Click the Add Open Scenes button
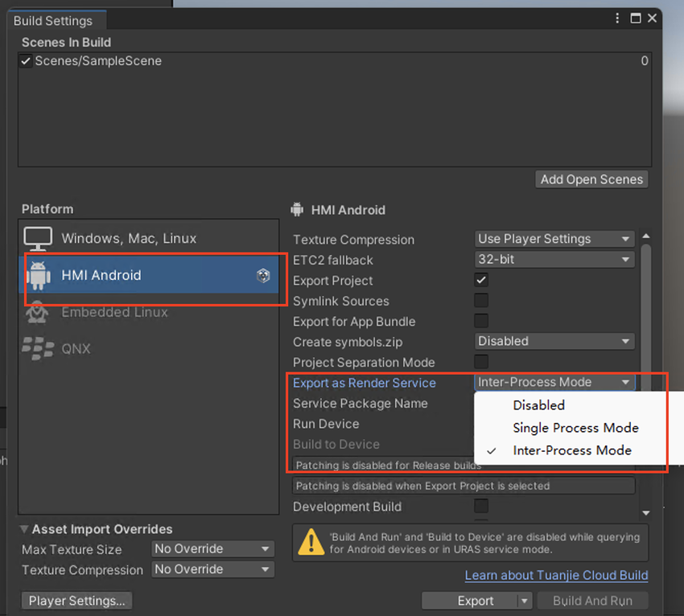The height and width of the screenshot is (616, 684). (x=591, y=179)
